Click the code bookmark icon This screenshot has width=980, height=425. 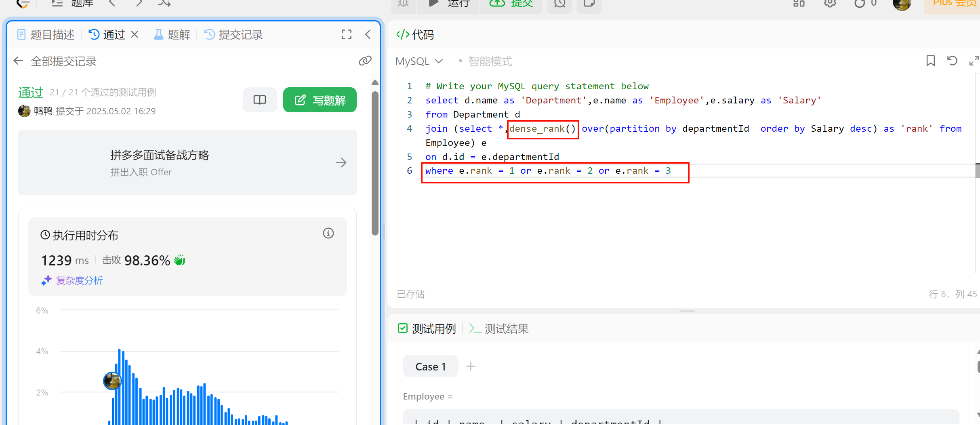coord(931,61)
